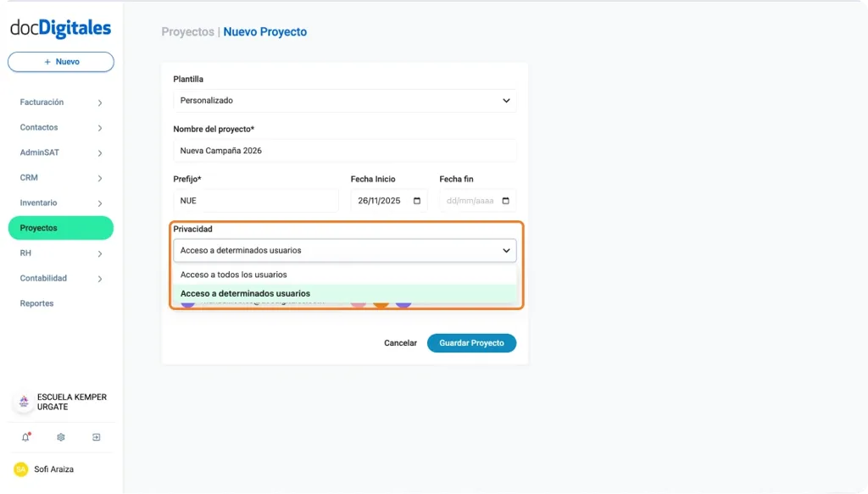Click the Sofi Araiza SA avatar
Viewport: 868px width, 494px height.
click(19, 469)
